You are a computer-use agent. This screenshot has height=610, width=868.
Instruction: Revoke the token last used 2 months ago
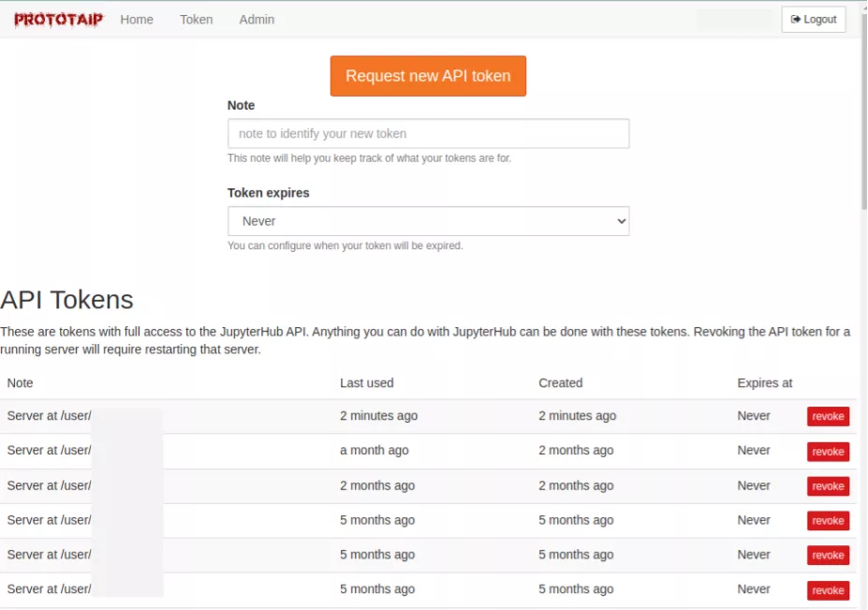[x=828, y=485]
